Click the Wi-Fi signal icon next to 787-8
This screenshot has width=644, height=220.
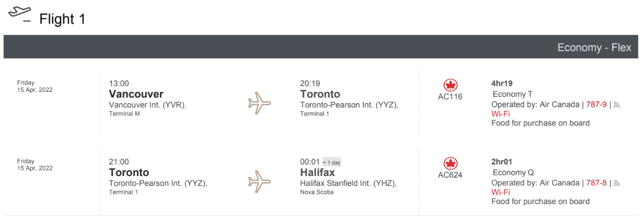pyautogui.click(x=616, y=183)
